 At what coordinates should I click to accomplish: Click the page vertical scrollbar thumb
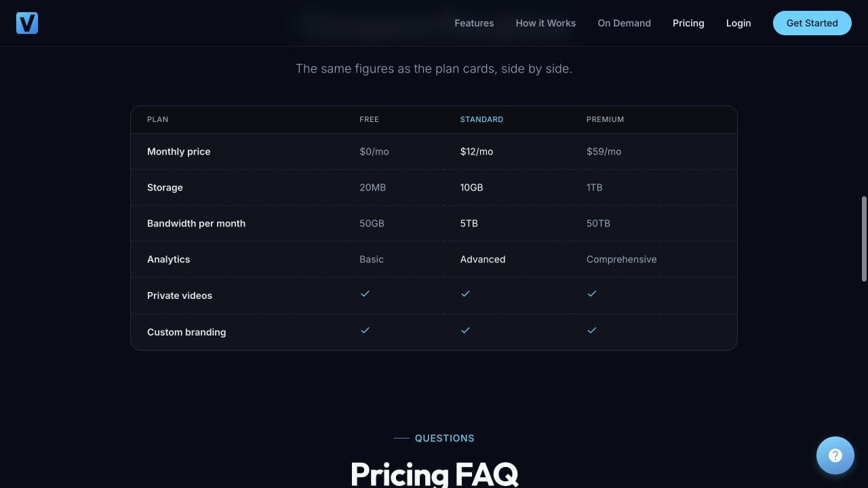click(864, 239)
